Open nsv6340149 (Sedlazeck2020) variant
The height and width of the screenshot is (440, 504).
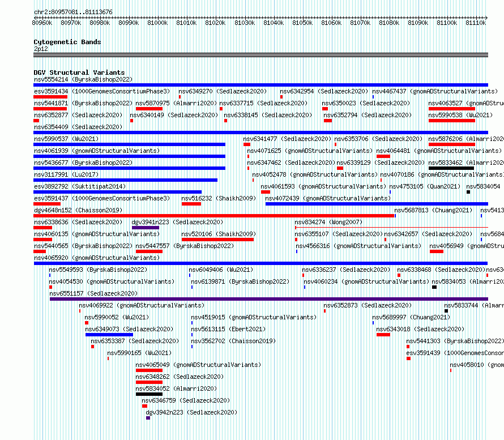174,115
